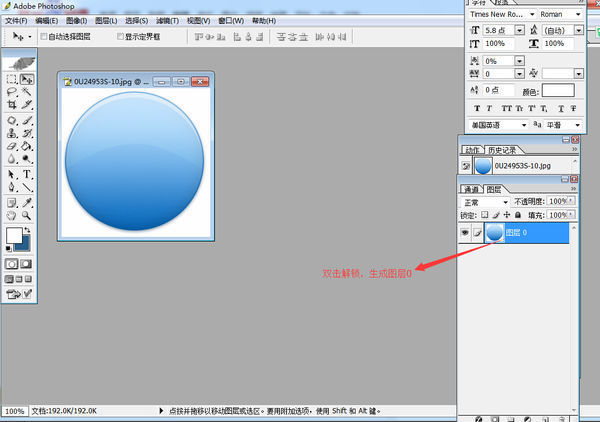Image resolution: width=600 pixels, height=422 pixels.
Task: Select the Hand tool
Action: (x=11, y=214)
